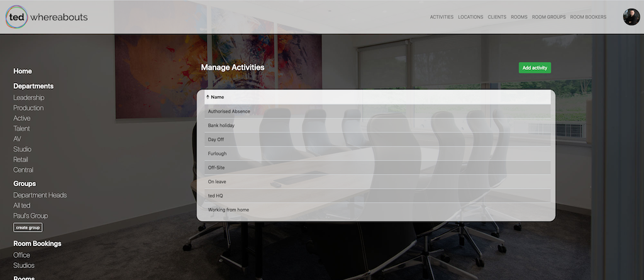Image resolution: width=644 pixels, height=280 pixels.
Task: Select Rooms in the top navigation
Action: [x=519, y=17]
